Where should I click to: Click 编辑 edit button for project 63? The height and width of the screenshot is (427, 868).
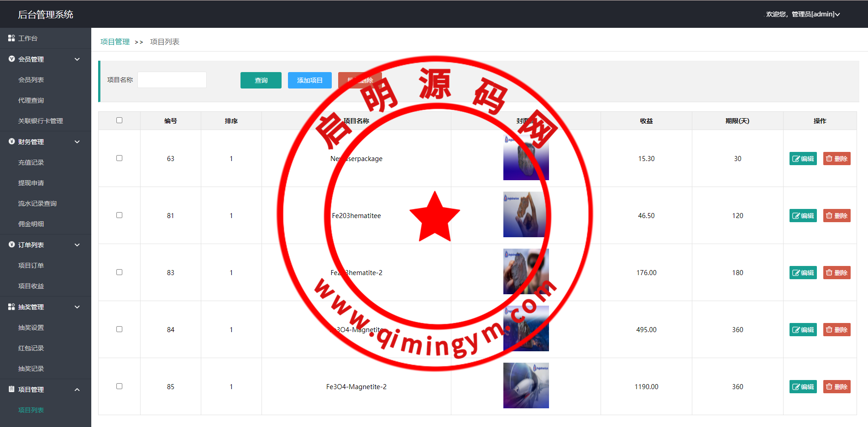803,159
